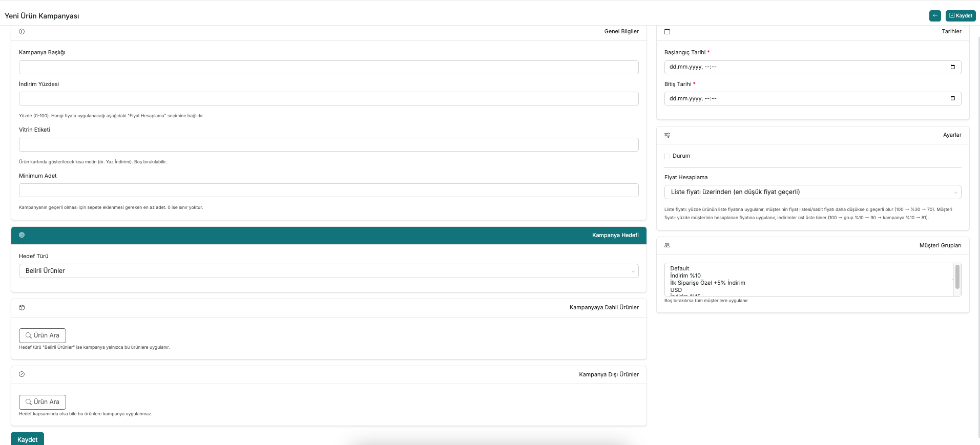980x445 pixels.
Task: Click the prohibited icon in Kampanya Dışı Ürünler
Action: pos(22,374)
